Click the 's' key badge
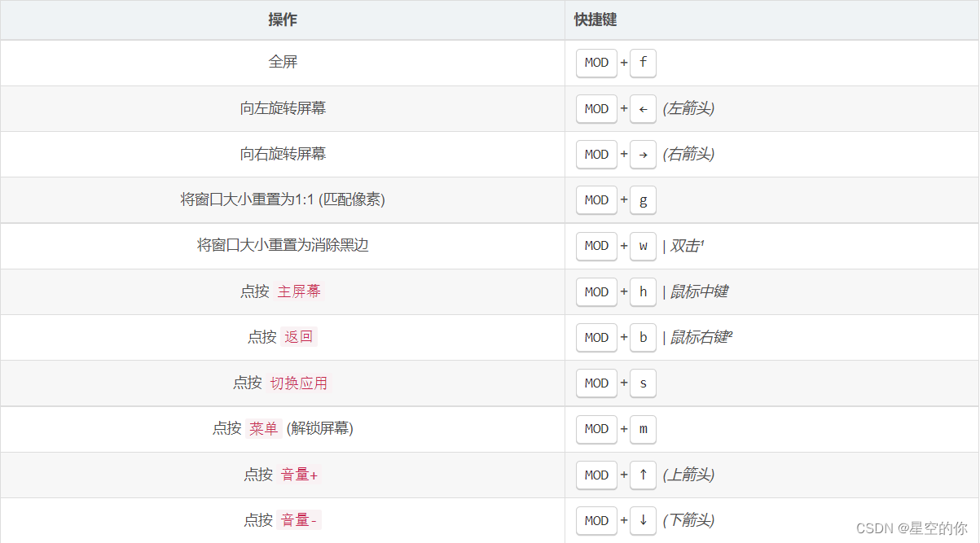Screen dimensions: 980x543 coord(643,383)
